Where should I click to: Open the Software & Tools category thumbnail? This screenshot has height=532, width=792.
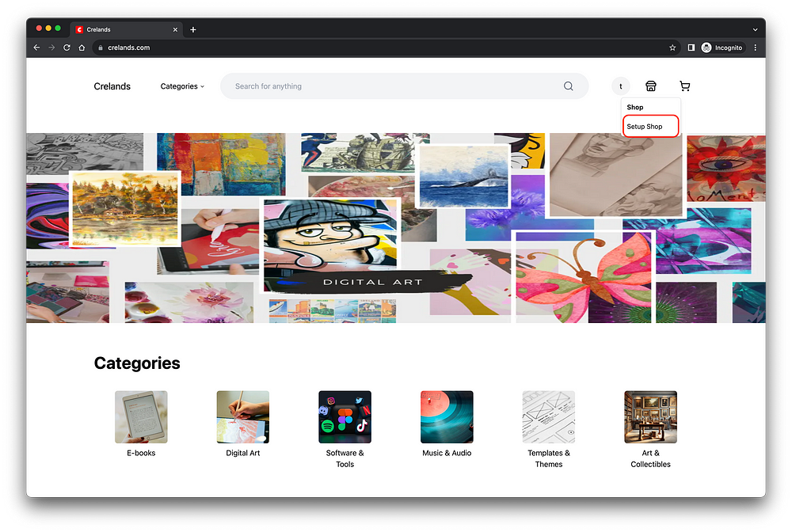point(345,417)
